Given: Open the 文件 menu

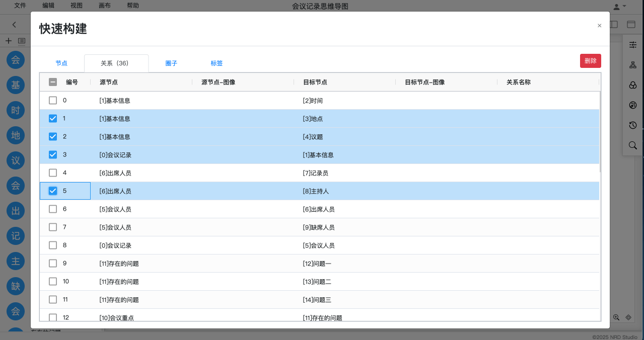Looking at the screenshot, I should [20, 6].
